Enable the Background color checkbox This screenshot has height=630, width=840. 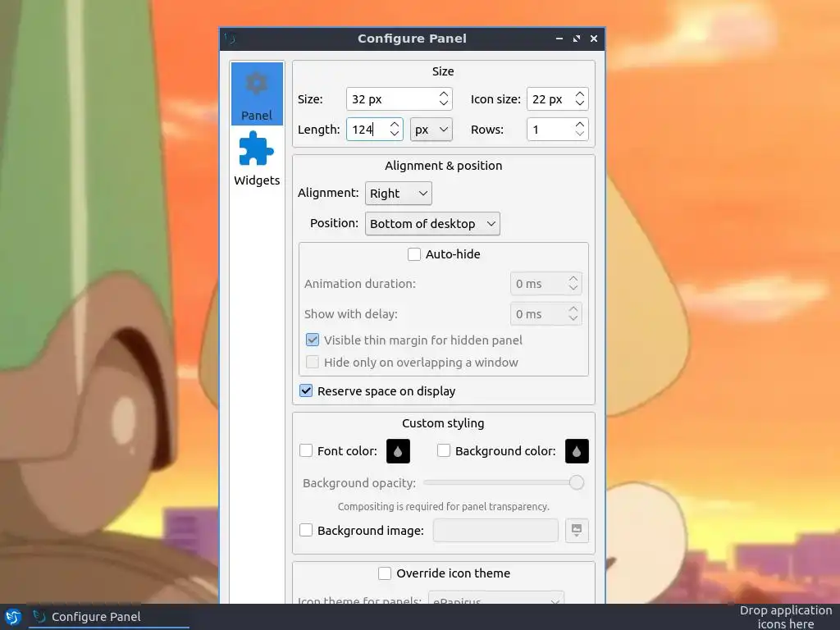pos(444,451)
